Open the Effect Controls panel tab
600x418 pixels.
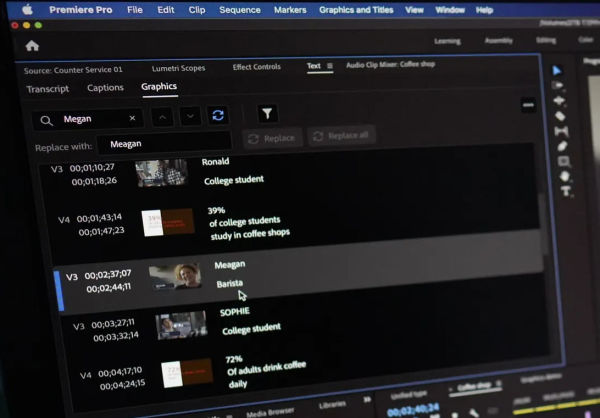256,67
